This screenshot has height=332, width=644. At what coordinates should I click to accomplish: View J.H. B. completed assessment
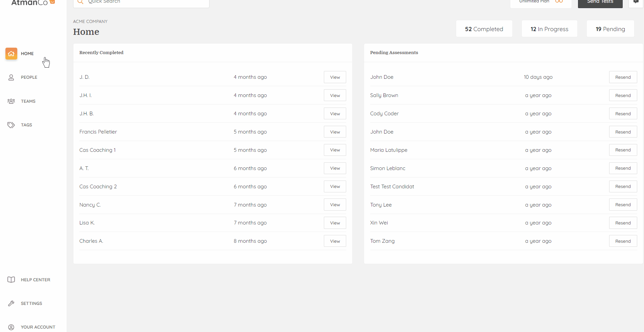tap(335, 114)
